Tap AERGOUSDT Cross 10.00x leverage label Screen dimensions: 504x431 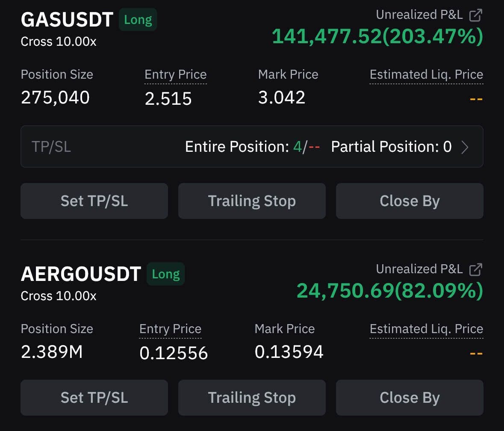[x=59, y=296]
